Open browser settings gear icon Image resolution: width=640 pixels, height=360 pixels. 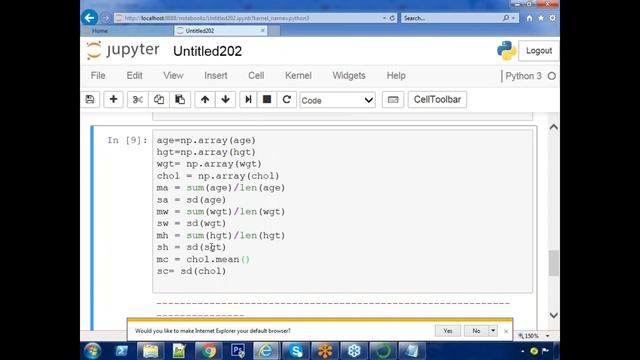click(x=552, y=18)
